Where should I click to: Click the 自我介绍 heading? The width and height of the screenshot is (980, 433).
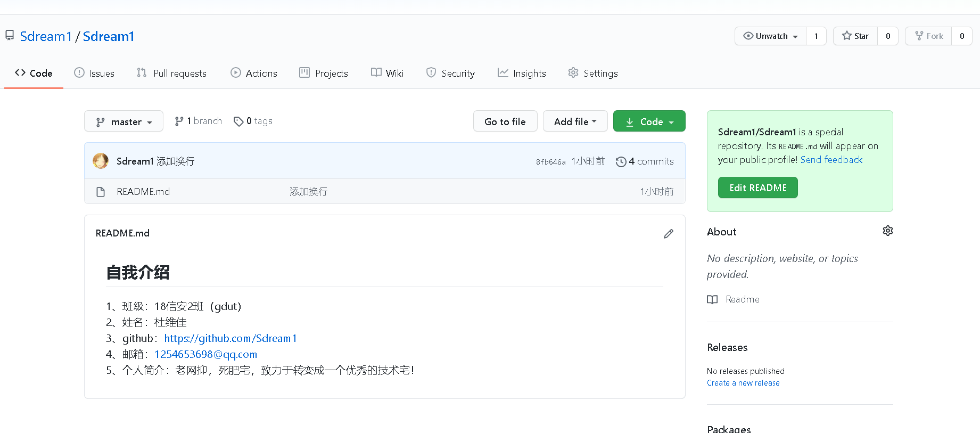(x=138, y=273)
